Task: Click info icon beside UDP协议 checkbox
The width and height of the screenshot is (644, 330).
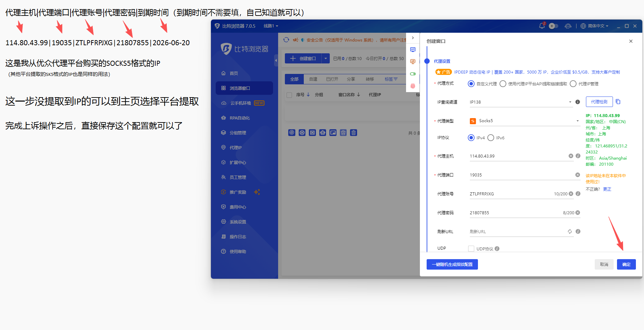Action: pyautogui.click(x=497, y=249)
